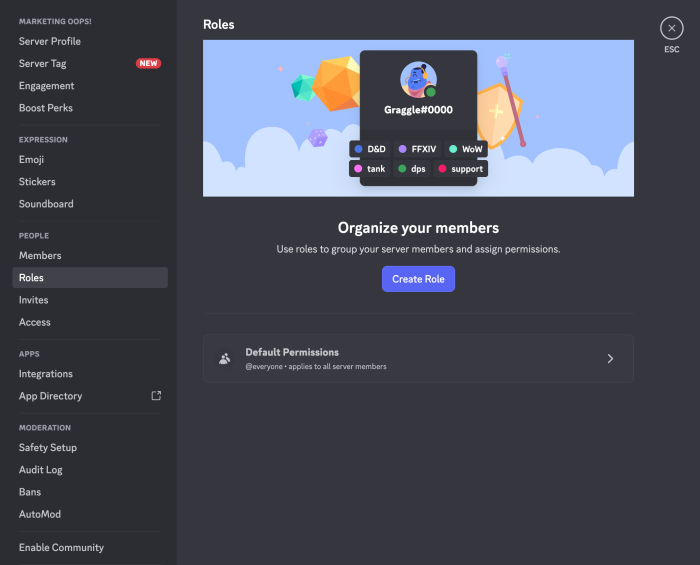Click the Graggle profile avatar
This screenshot has width=700, height=565.
[x=418, y=79]
